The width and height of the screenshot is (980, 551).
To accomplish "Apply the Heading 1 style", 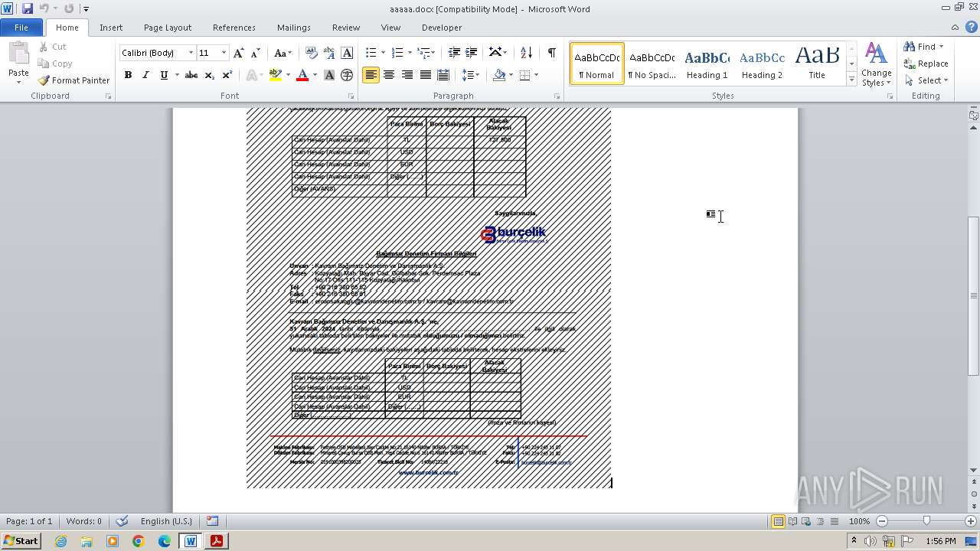I will [x=707, y=64].
